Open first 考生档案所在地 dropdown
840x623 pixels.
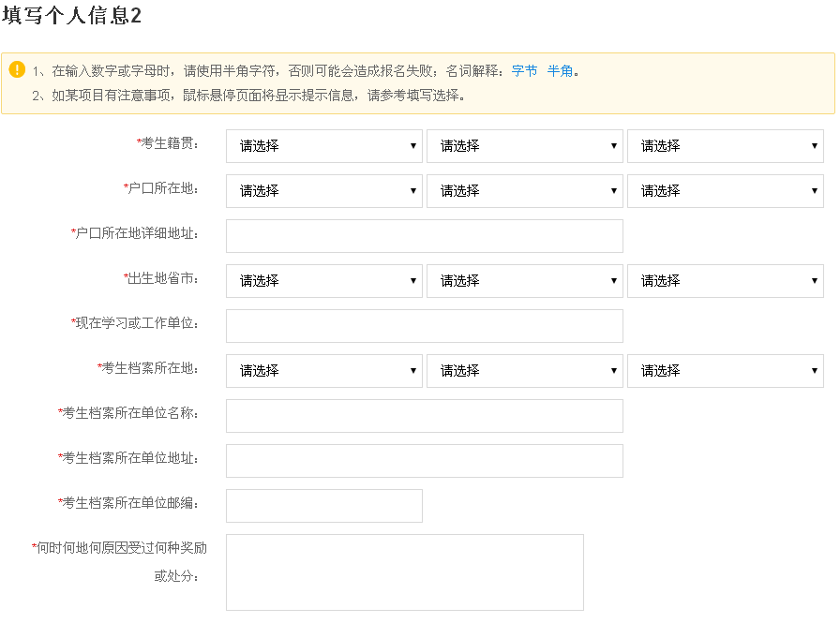pyautogui.click(x=323, y=371)
